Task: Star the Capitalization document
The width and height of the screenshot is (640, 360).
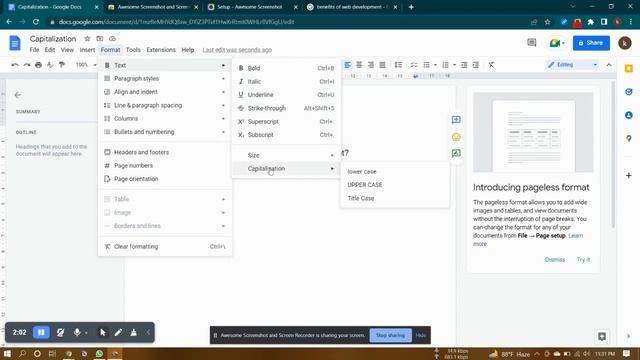Action: pos(87,38)
